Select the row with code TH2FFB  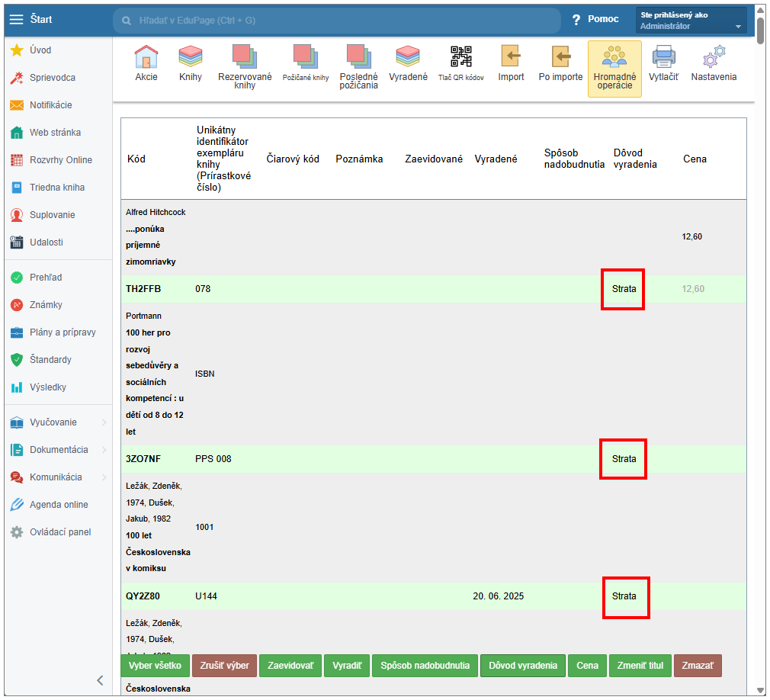(143, 289)
